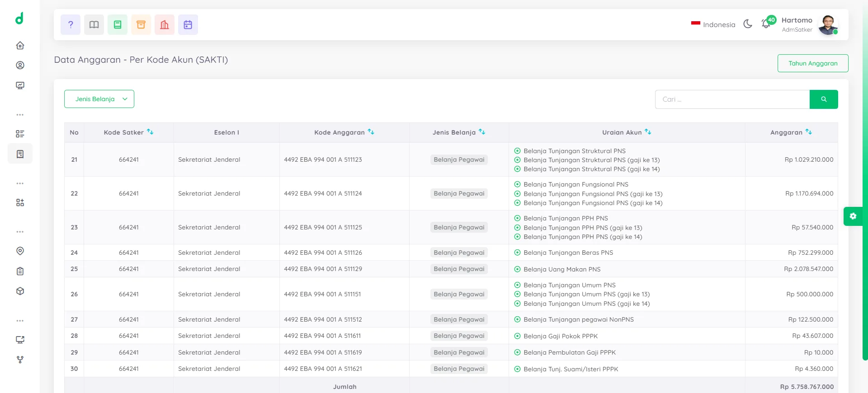The image size is (868, 393).
Task: Select total Rp 5.758.767.000
Action: 807,387
